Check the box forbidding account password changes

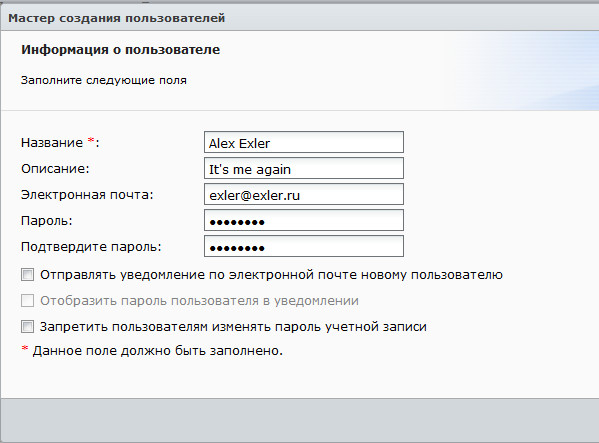point(28,327)
